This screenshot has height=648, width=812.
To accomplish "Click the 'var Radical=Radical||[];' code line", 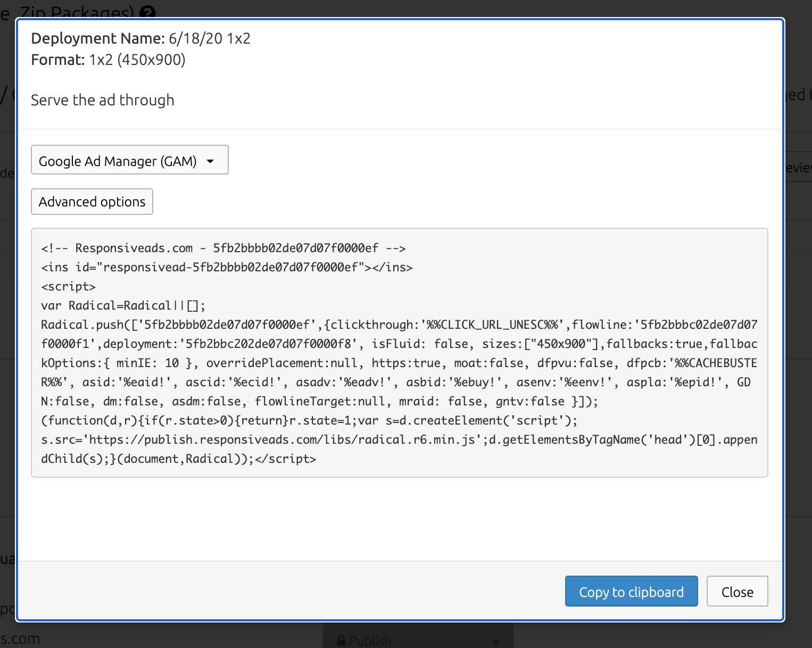I will point(123,305).
